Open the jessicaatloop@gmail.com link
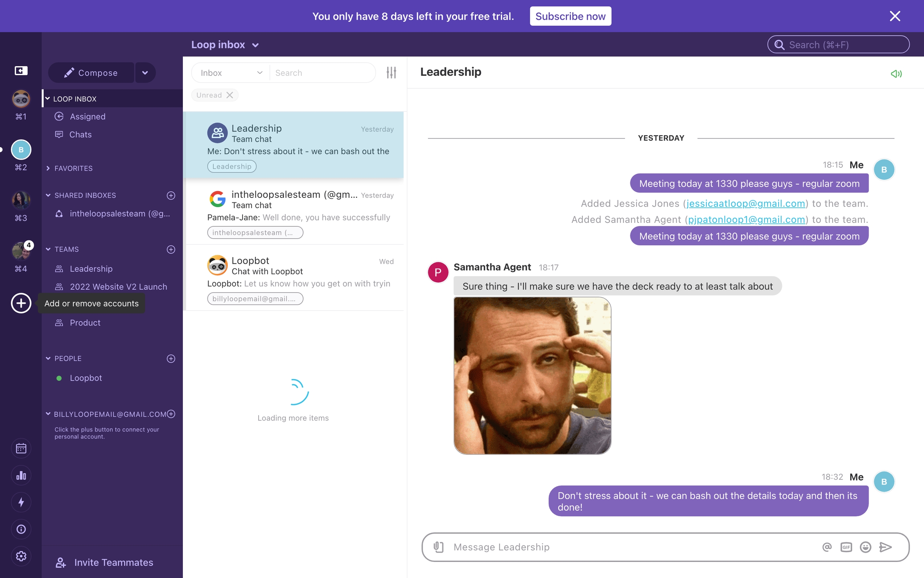This screenshot has width=924, height=578. point(746,204)
